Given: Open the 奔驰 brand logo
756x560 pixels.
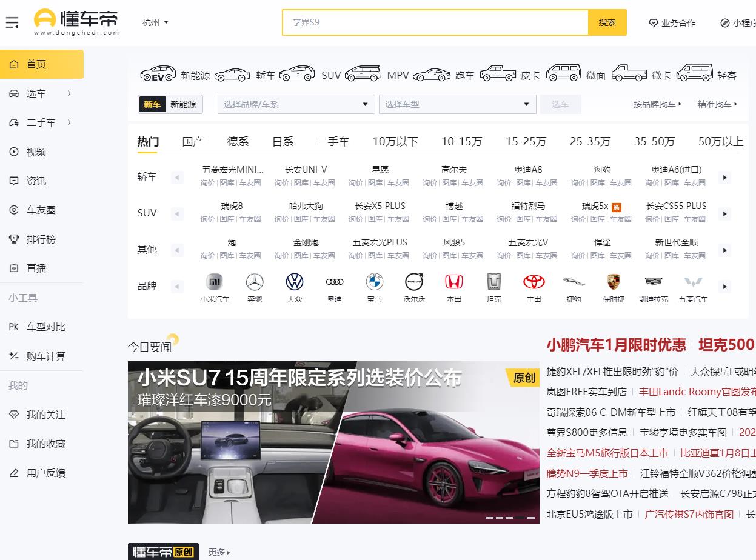Looking at the screenshot, I should pos(255,282).
